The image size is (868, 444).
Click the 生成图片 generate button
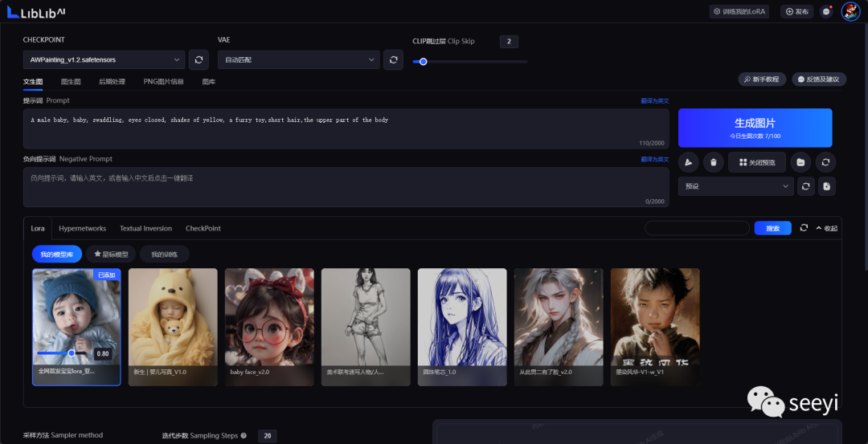[x=755, y=127]
